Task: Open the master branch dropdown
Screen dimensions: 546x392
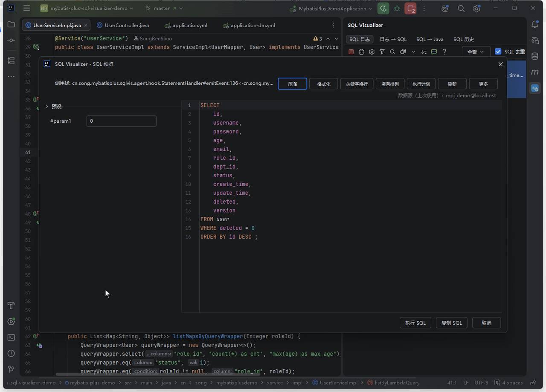Action: click(164, 9)
